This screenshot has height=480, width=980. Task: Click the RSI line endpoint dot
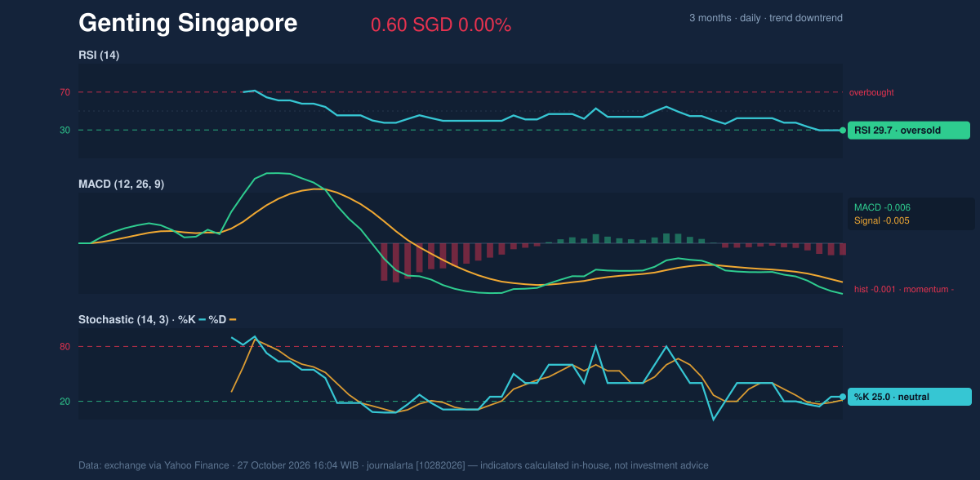(x=843, y=130)
